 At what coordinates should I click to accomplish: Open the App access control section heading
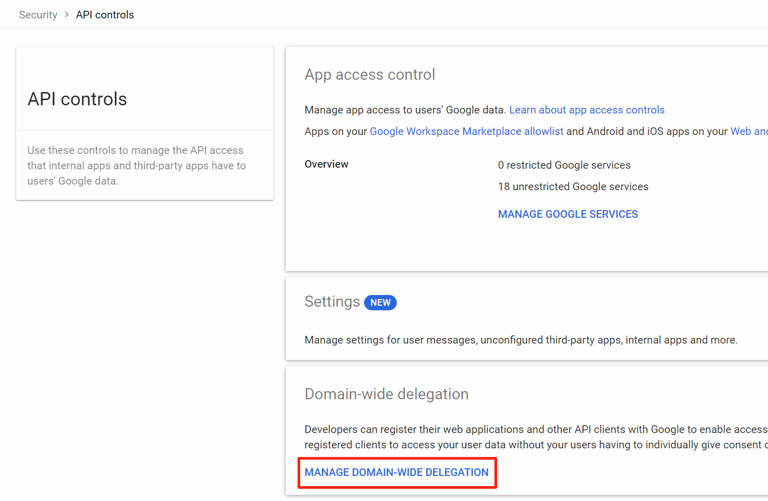369,75
